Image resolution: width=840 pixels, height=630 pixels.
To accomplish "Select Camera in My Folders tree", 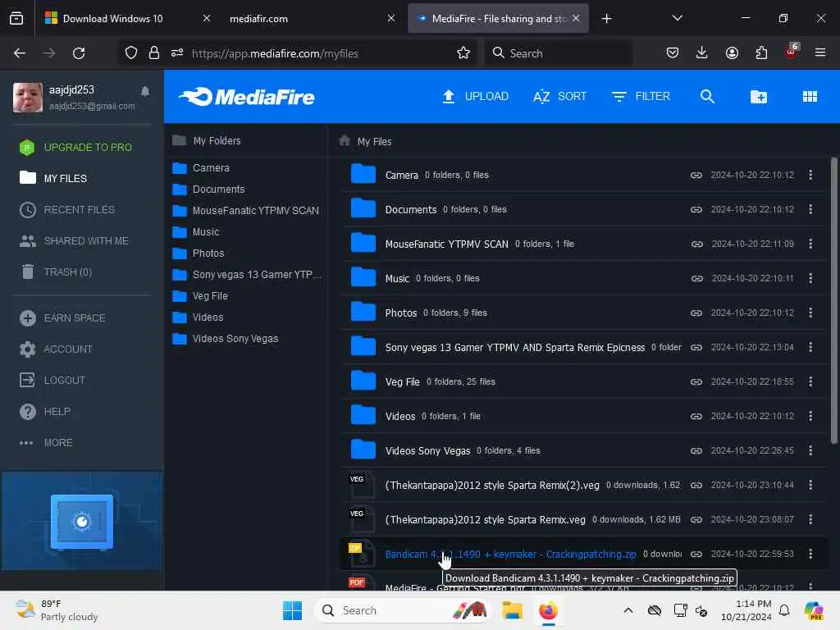I will (x=201, y=168).
